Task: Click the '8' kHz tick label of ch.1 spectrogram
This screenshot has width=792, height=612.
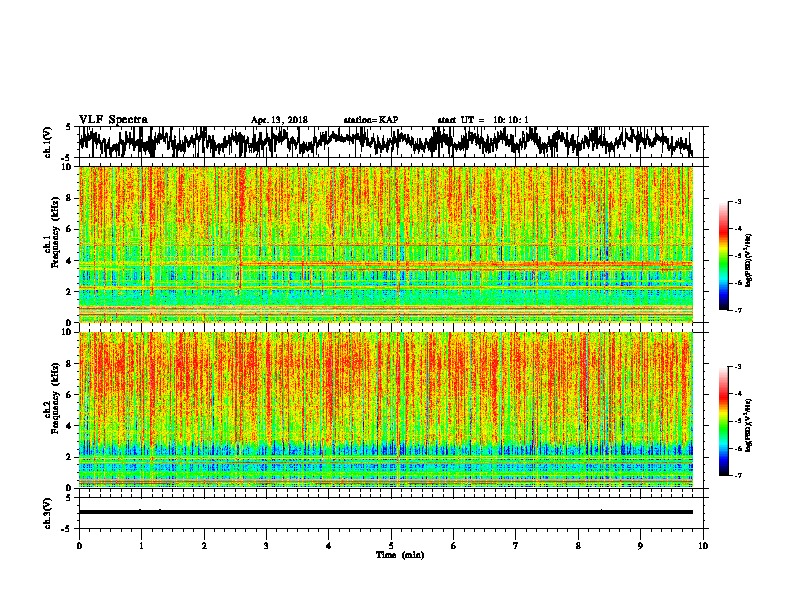Action: coord(70,198)
